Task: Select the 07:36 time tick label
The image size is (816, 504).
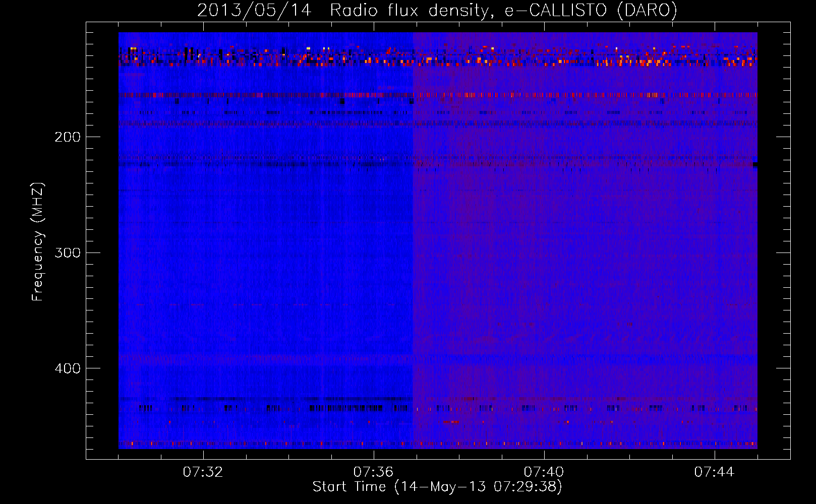Action: point(374,472)
